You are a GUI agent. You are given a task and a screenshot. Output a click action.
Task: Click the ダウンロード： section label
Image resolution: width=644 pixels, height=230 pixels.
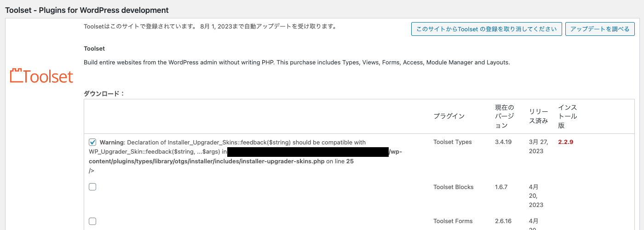[x=104, y=93]
